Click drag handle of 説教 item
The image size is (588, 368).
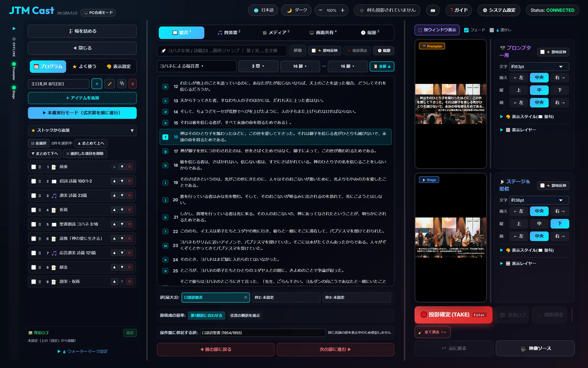(x=40, y=239)
